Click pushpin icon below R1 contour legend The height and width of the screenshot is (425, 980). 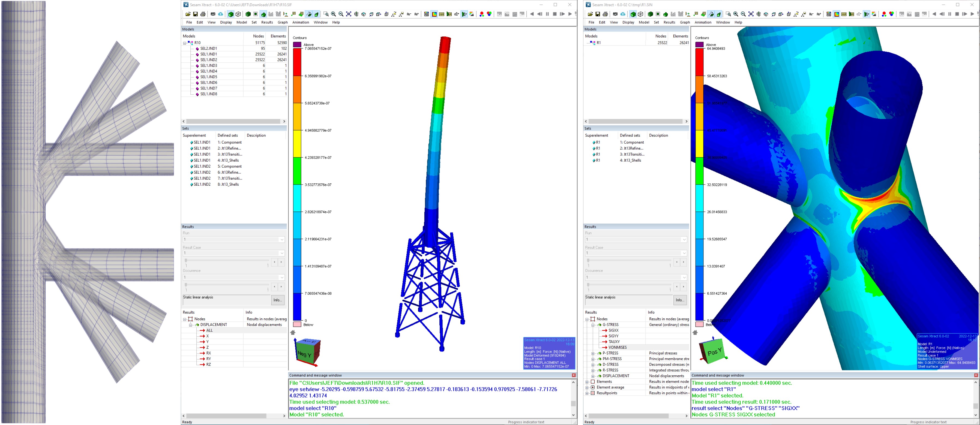coord(695,332)
